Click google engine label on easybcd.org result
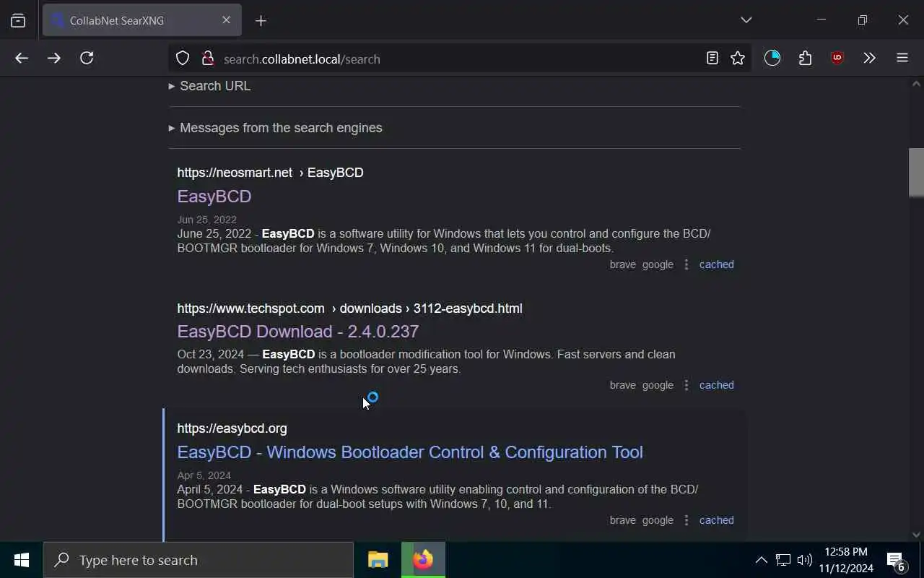 [658, 520]
